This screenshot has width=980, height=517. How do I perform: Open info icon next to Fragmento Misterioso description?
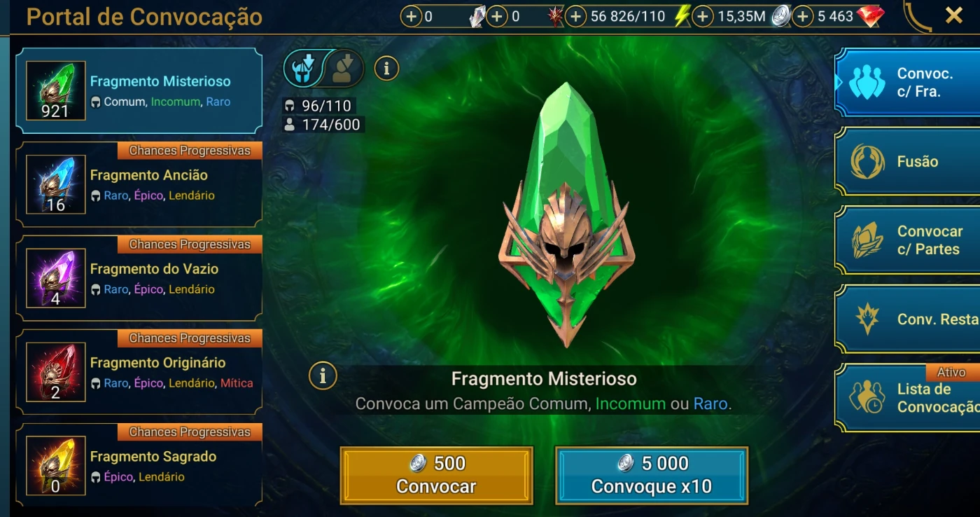coord(323,375)
